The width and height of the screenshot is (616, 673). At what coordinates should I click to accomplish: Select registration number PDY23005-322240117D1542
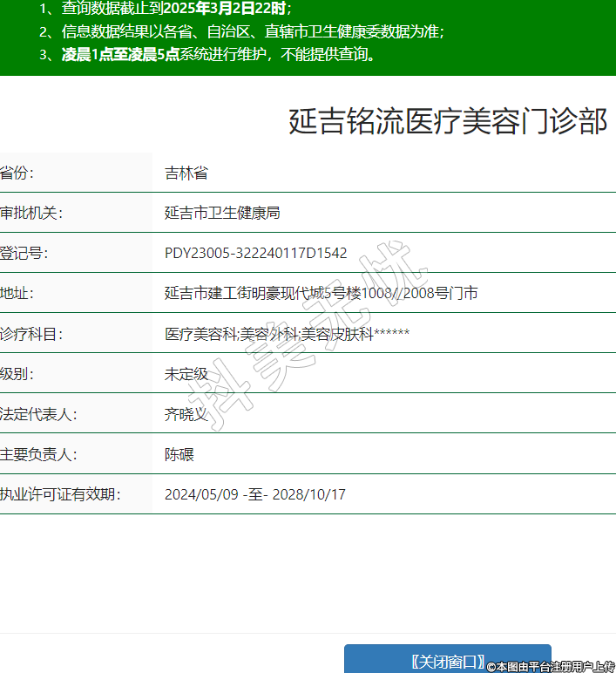point(255,253)
